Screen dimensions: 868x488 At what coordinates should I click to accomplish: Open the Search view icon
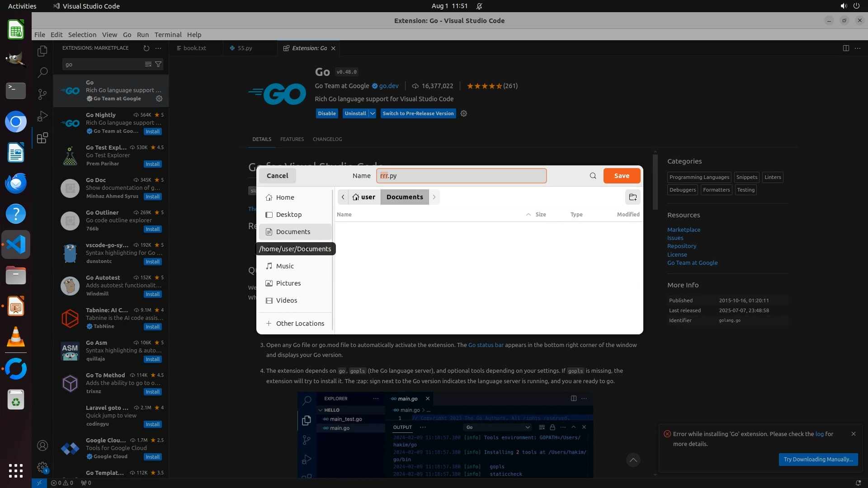tap(42, 72)
